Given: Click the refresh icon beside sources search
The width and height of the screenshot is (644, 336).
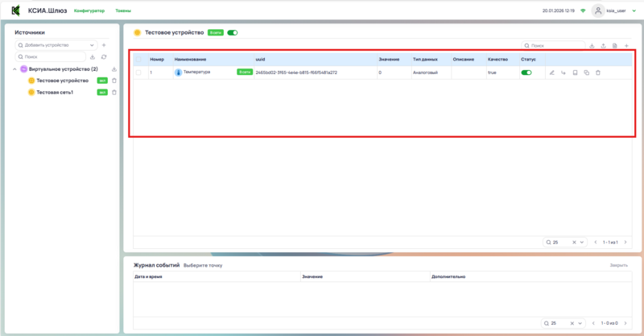Looking at the screenshot, I should pyautogui.click(x=104, y=57).
